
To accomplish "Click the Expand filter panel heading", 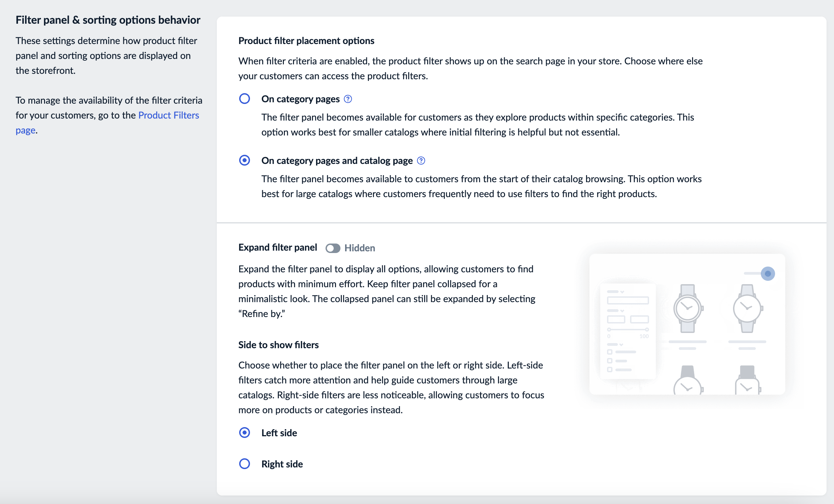I will [277, 248].
